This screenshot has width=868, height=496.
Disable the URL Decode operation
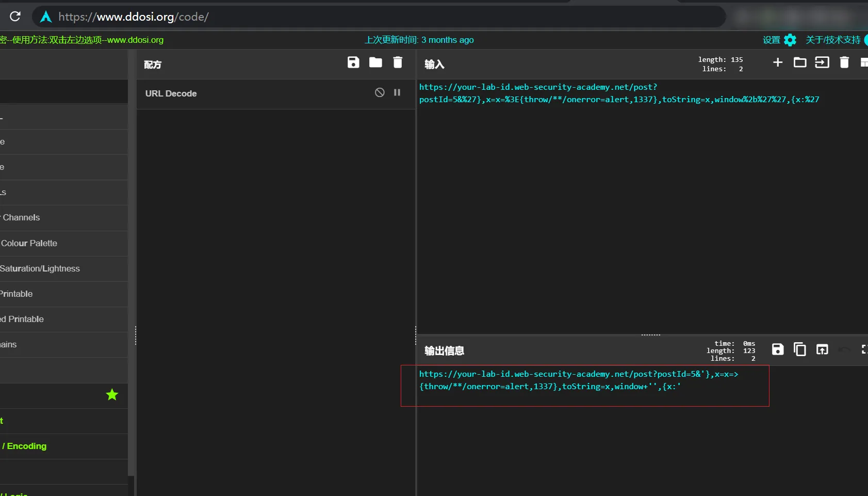pos(380,92)
